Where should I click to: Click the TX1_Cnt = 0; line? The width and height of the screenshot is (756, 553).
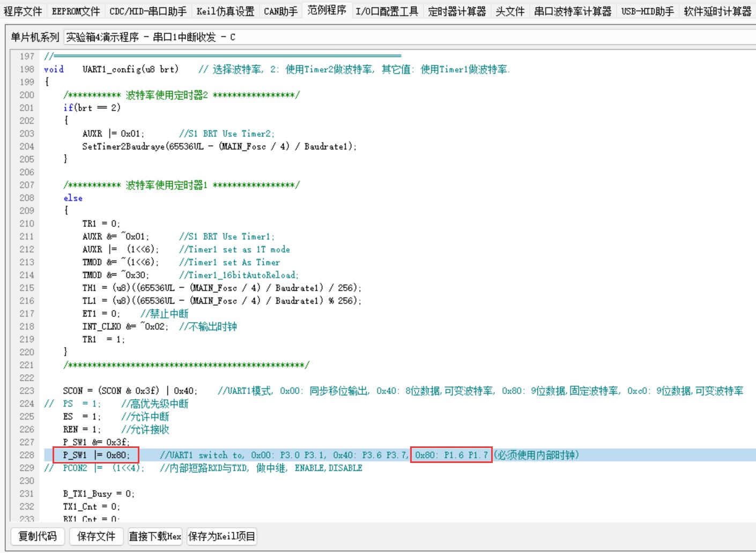pyautogui.click(x=91, y=506)
